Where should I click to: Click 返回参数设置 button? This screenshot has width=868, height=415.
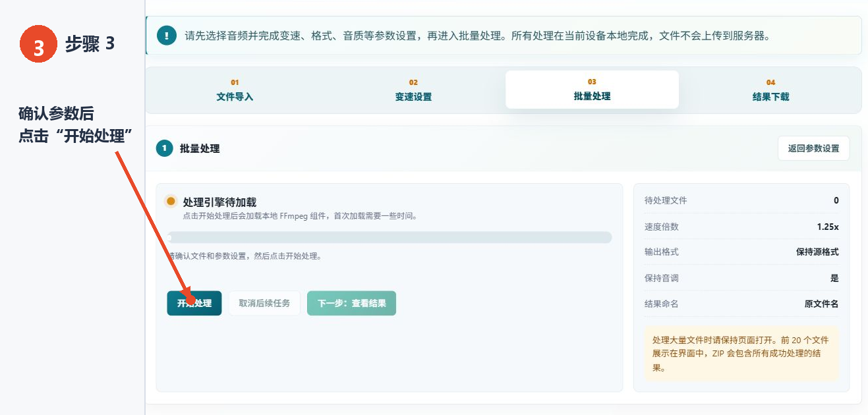click(814, 148)
